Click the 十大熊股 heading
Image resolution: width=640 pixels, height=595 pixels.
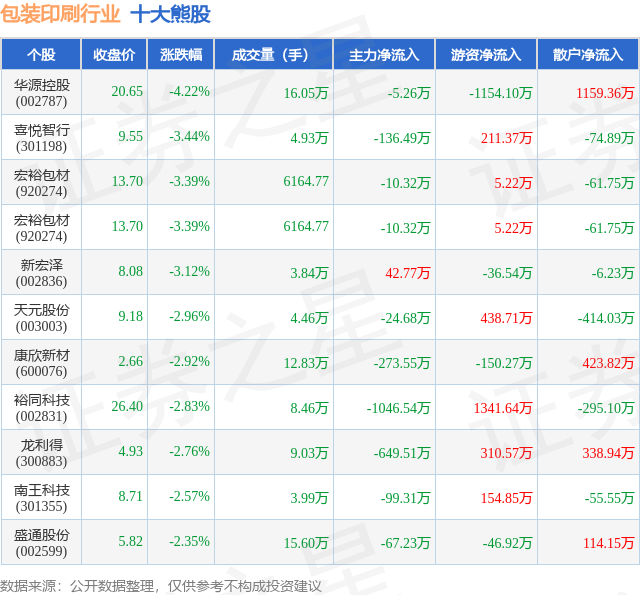pyautogui.click(x=171, y=14)
